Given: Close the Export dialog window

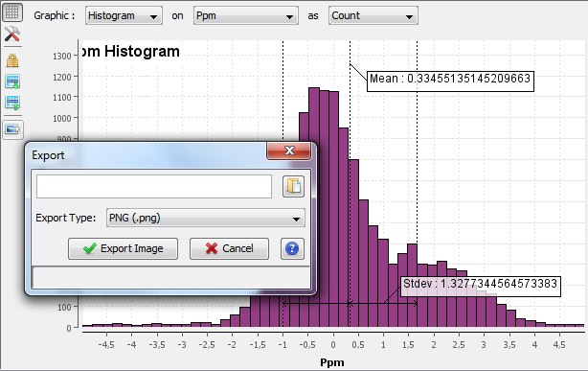Looking at the screenshot, I should click(x=289, y=151).
